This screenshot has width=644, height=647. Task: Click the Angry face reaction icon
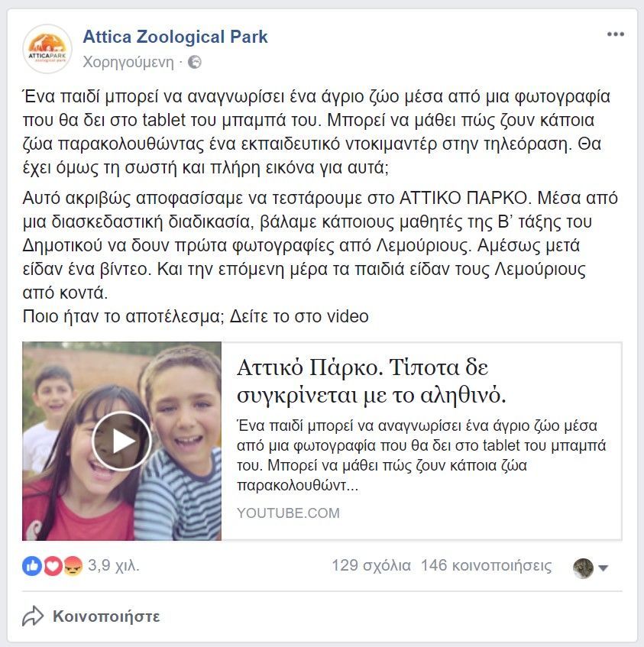click(x=73, y=566)
